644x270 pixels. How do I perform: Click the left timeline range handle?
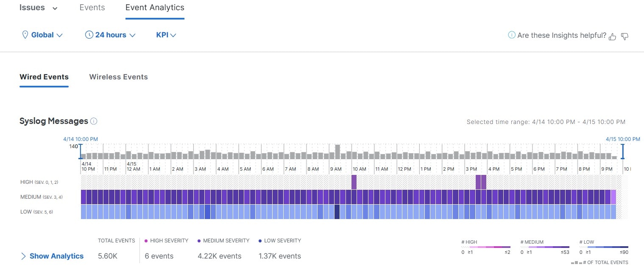point(81,152)
